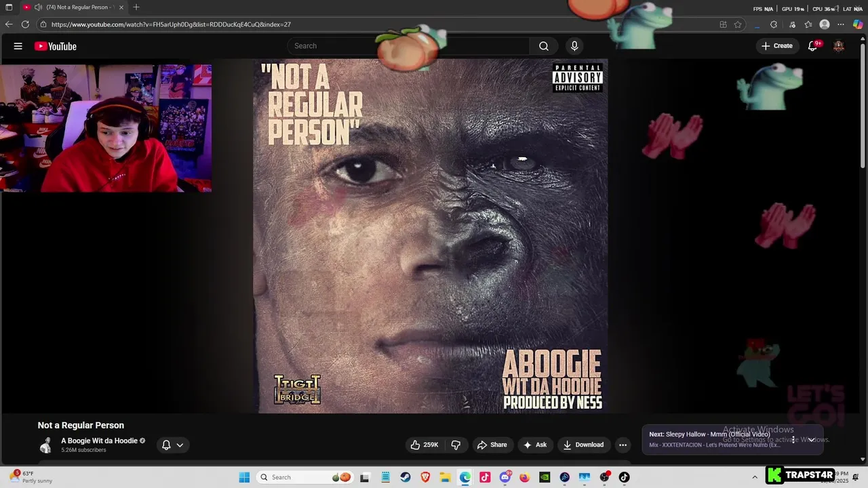Close the Not a Regular Person tab
The image size is (868, 488).
[121, 7]
